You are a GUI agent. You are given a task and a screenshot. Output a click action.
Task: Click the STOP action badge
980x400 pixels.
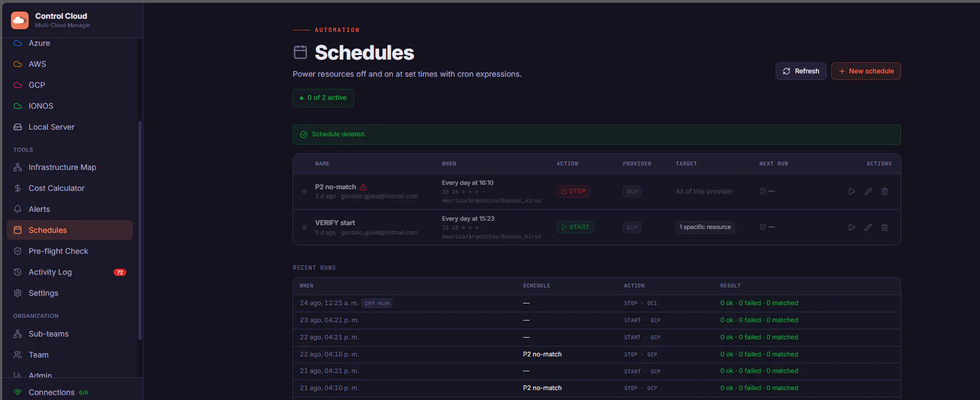[x=573, y=191]
